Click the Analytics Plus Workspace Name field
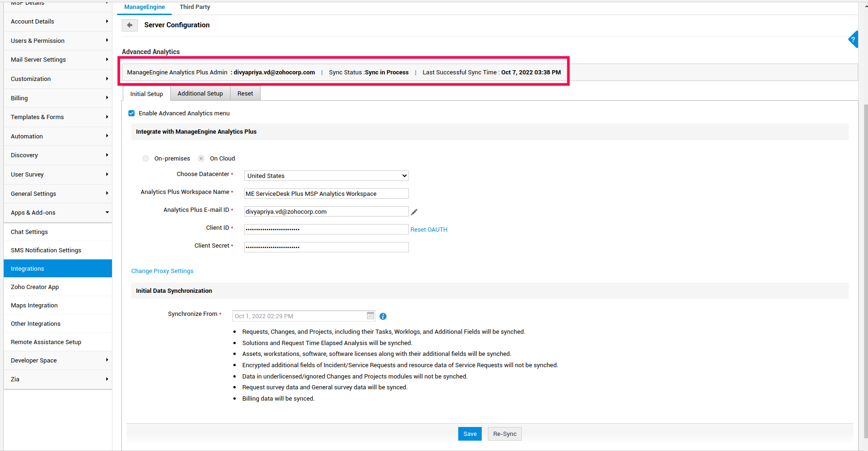The height and width of the screenshot is (451, 868). tap(326, 193)
